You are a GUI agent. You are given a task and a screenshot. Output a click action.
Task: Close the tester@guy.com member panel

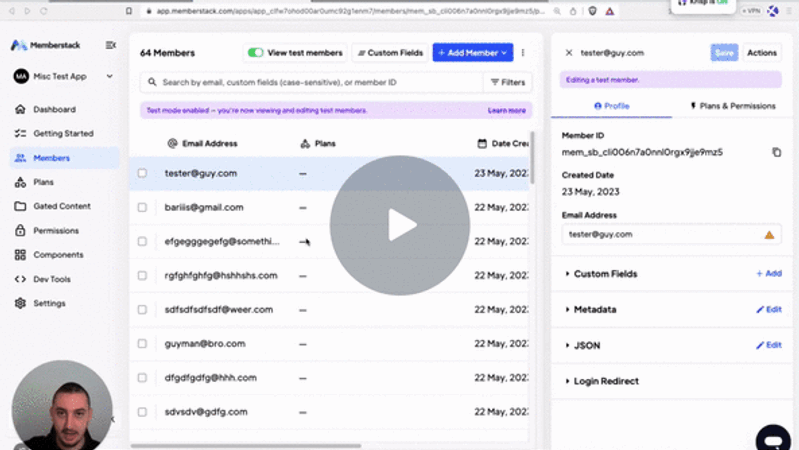pyautogui.click(x=569, y=52)
